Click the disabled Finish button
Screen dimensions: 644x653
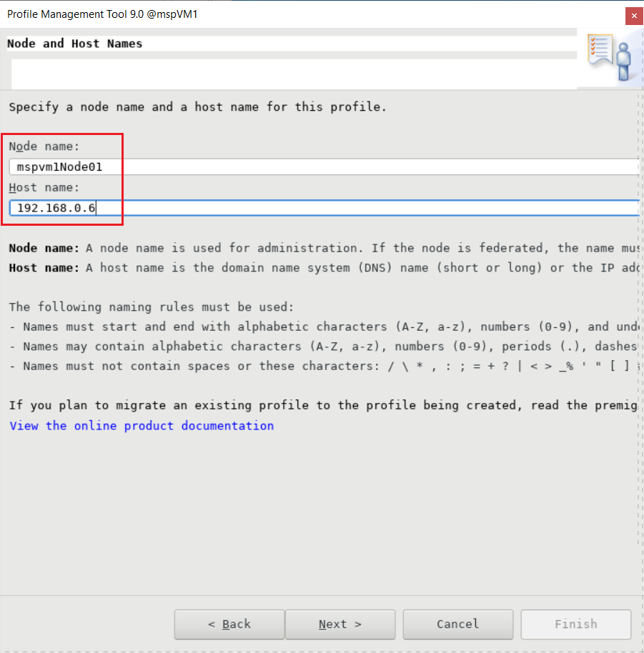(x=575, y=624)
